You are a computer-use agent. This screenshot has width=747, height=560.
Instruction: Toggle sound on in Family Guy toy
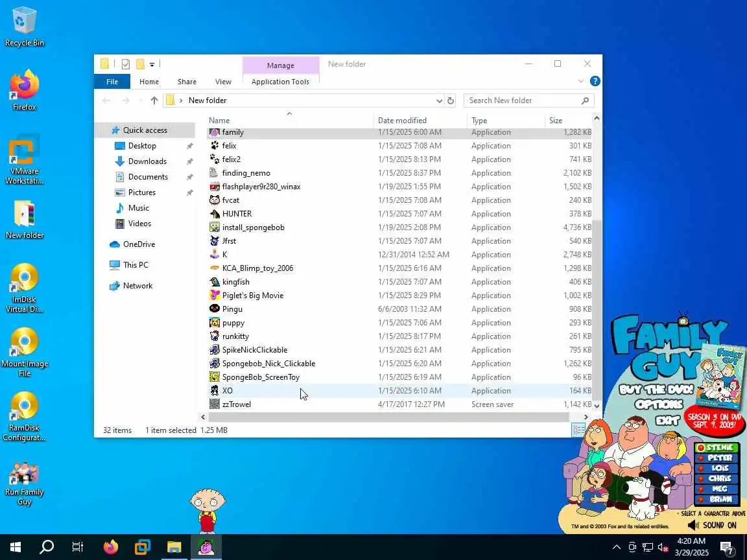(x=713, y=525)
